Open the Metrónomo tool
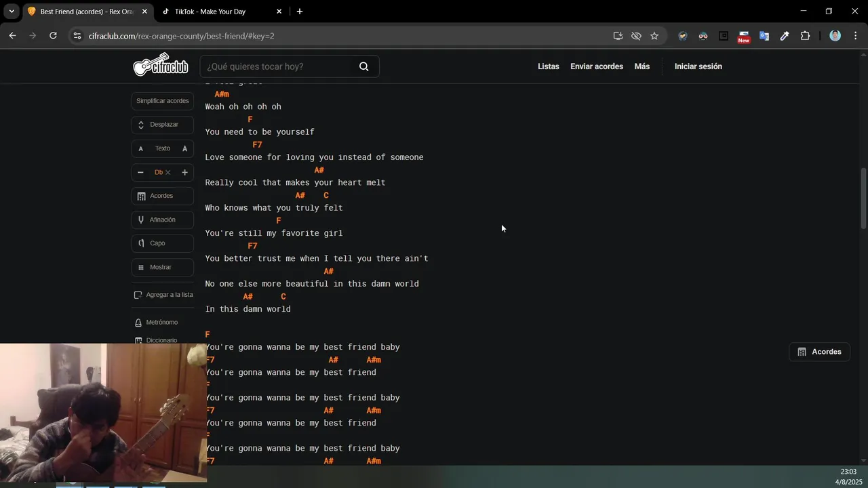This screenshot has height=488, width=868. [x=156, y=323]
